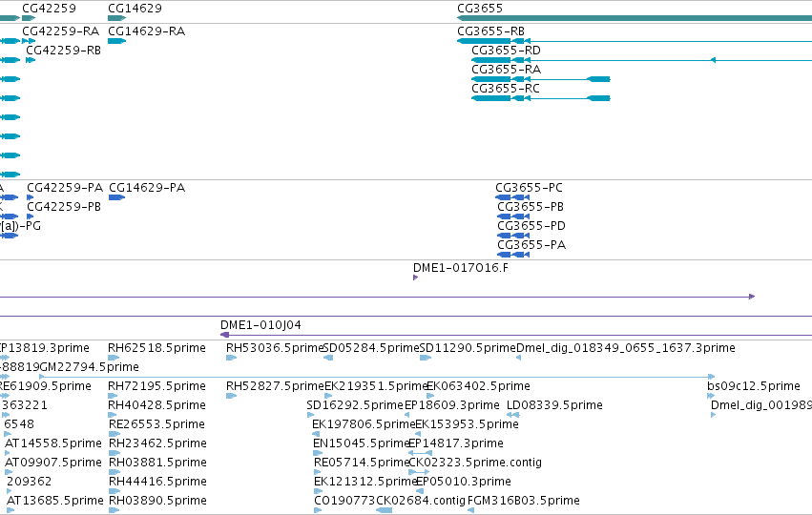This screenshot has width=812, height=515.
Task: Select protein CG42259-PB
Action: pyautogui.click(x=64, y=207)
